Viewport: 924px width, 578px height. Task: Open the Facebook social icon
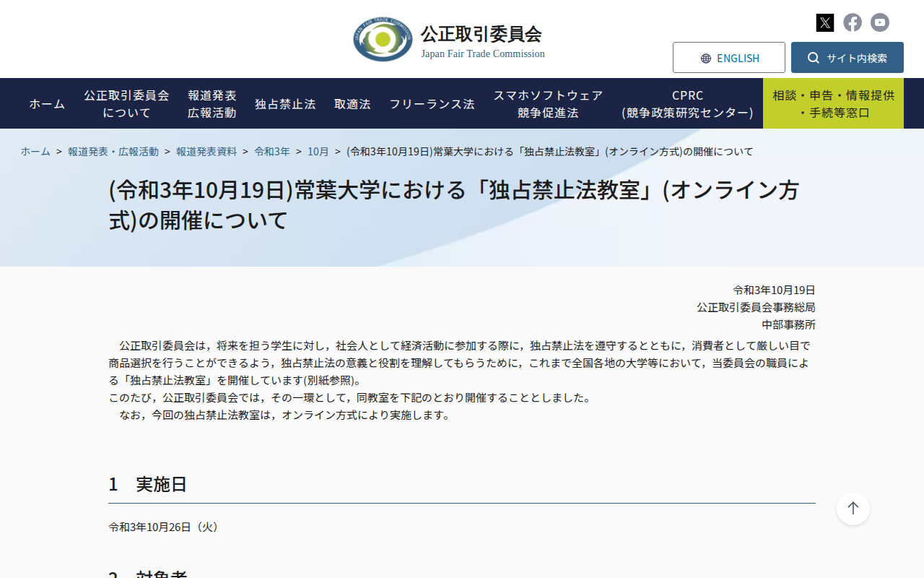tap(853, 22)
